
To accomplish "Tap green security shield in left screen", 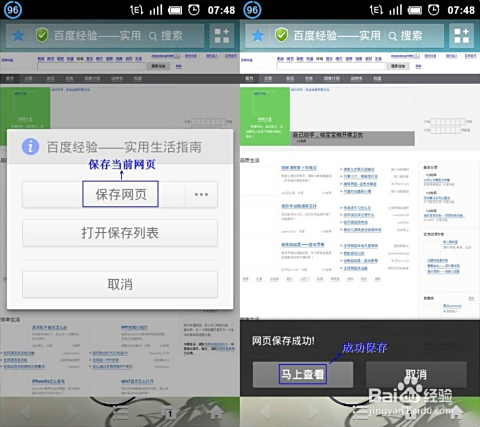I will 42,35.
